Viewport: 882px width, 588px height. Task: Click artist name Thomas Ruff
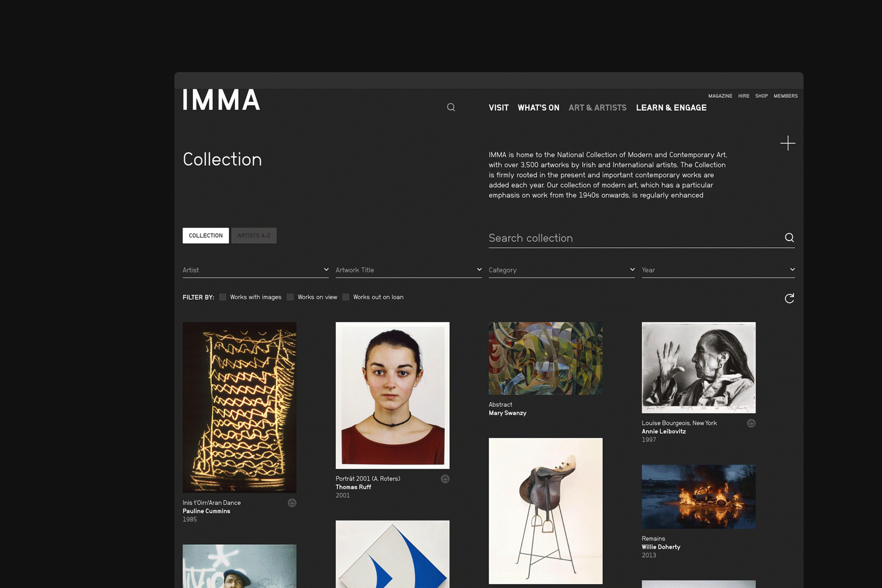pyautogui.click(x=353, y=487)
